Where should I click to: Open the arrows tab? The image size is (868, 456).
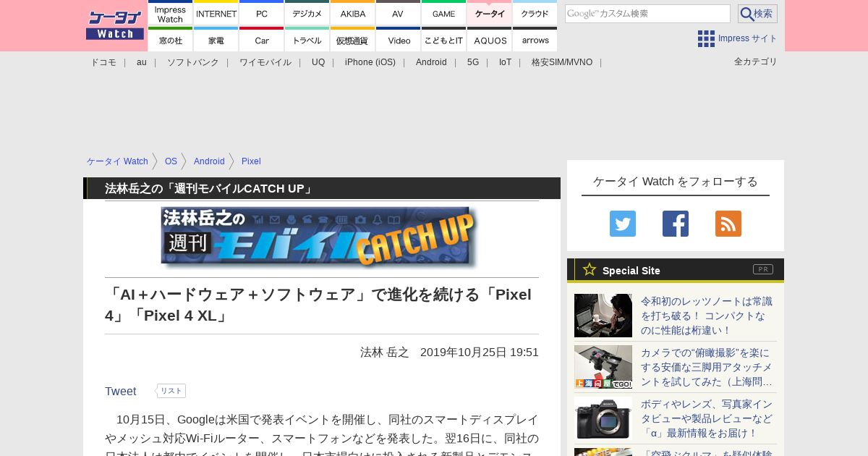coord(535,40)
